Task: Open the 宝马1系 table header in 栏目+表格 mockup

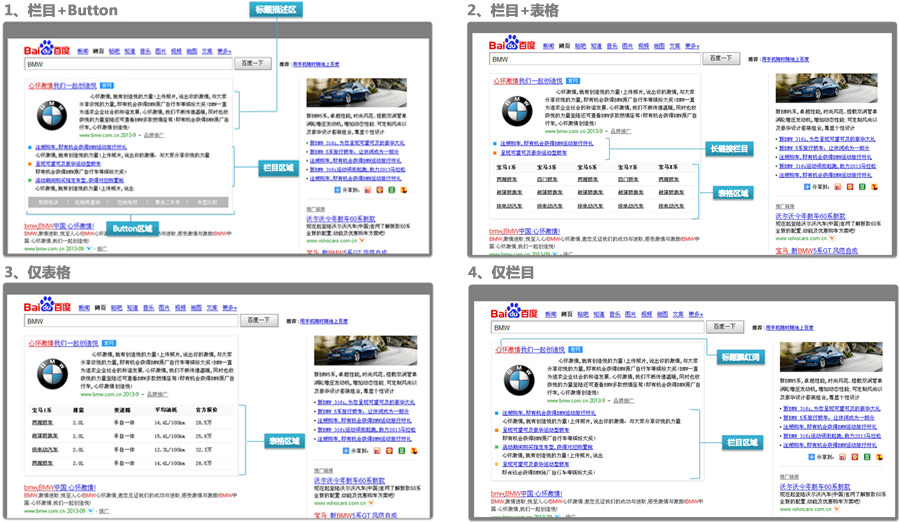Action: [507, 166]
